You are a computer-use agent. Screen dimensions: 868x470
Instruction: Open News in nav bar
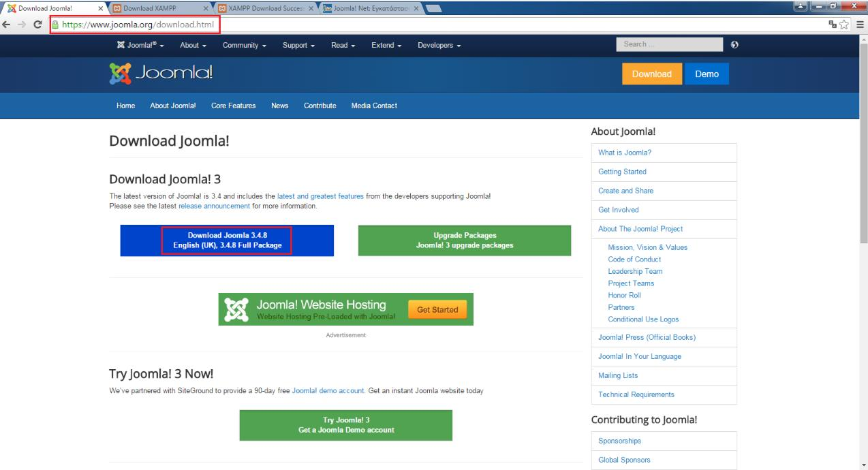pyautogui.click(x=280, y=106)
